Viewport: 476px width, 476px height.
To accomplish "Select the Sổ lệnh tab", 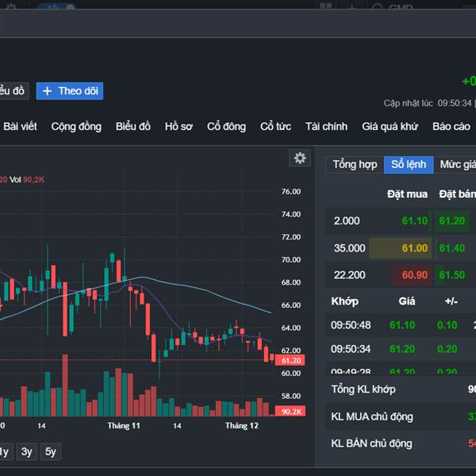I will click(x=409, y=164).
